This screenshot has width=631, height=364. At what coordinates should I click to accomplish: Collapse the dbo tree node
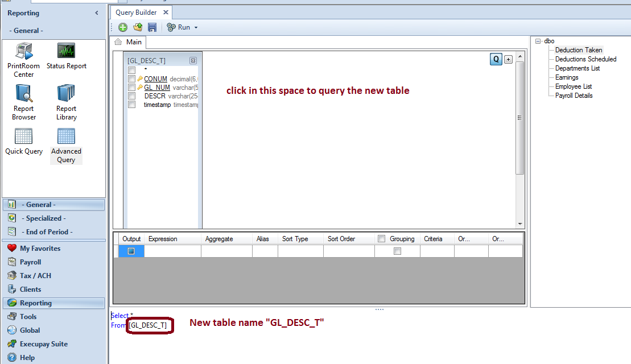pyautogui.click(x=538, y=41)
